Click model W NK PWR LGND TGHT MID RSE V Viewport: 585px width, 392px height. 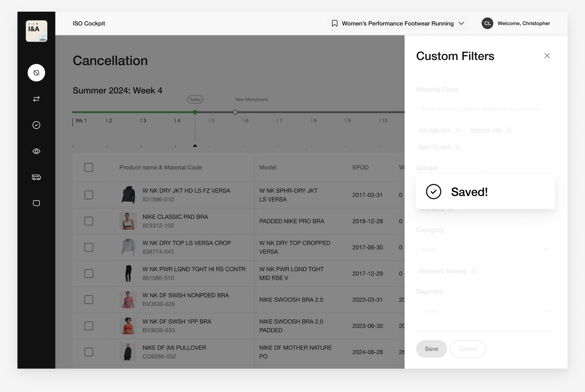click(x=291, y=274)
